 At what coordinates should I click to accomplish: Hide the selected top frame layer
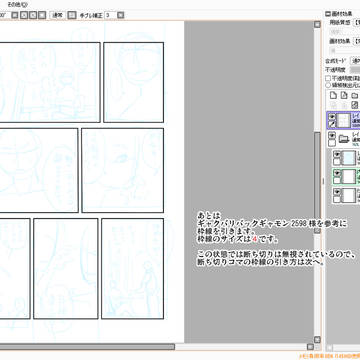point(332,117)
